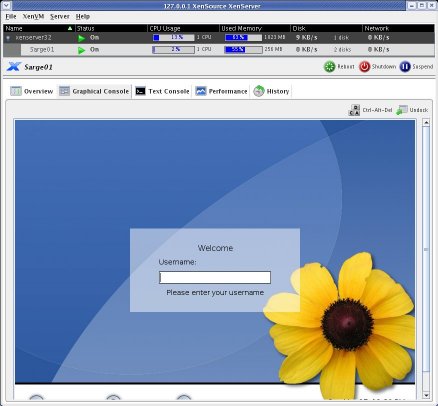The height and width of the screenshot is (406, 438).
Task: Select the Graphical Console tab
Action: tap(94, 91)
